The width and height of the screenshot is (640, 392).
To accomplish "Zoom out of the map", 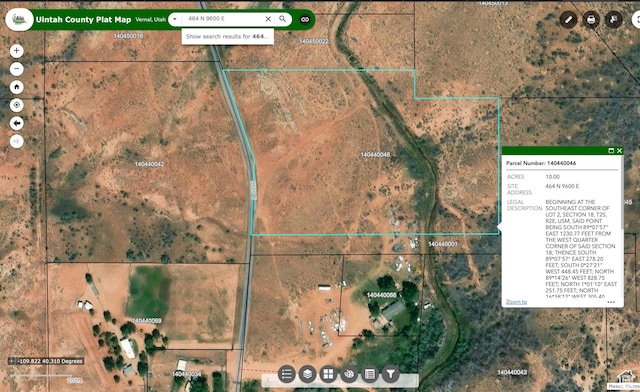I will coord(16,69).
